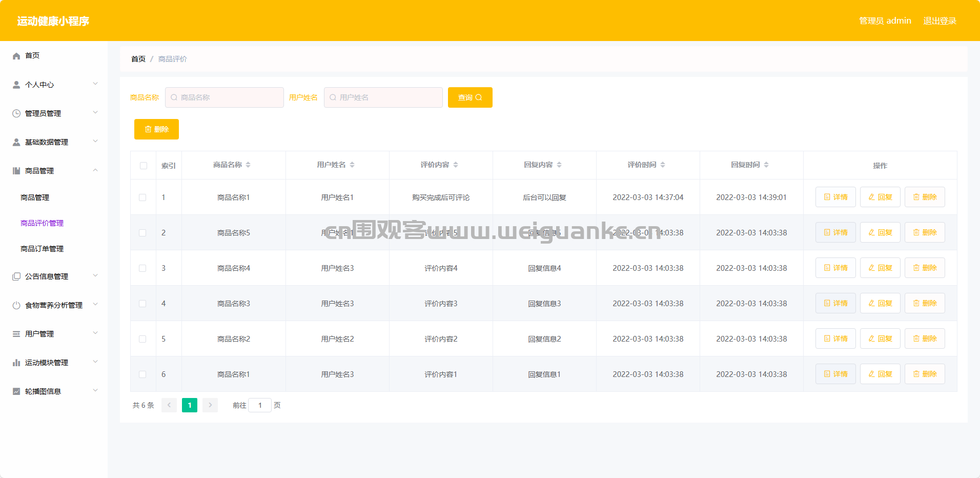The width and height of the screenshot is (980, 478).
Task: Click 回复 for row 5 商品名称2
Action: [880, 338]
